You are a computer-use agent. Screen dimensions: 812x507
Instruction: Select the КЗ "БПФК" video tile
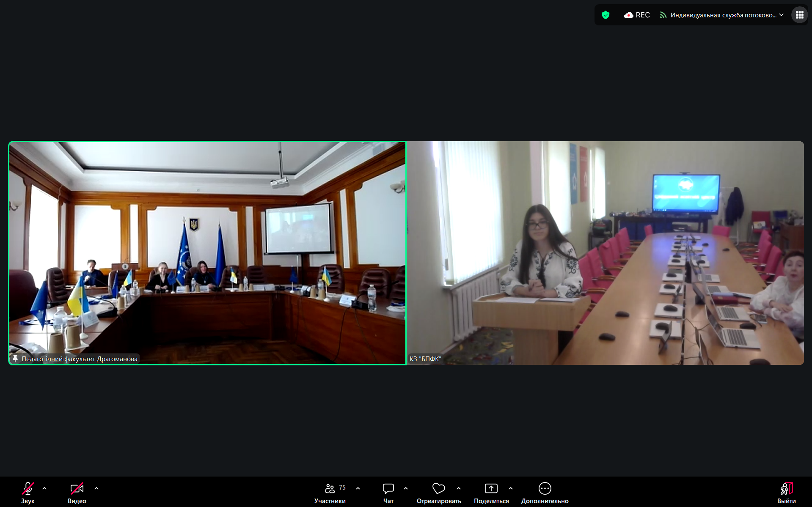point(605,253)
